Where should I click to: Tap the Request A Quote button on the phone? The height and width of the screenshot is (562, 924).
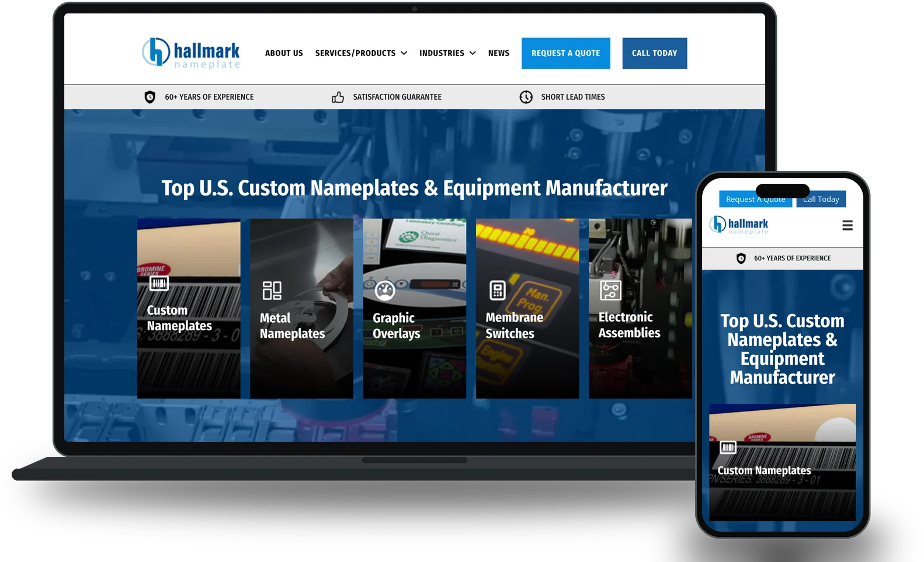pos(756,199)
